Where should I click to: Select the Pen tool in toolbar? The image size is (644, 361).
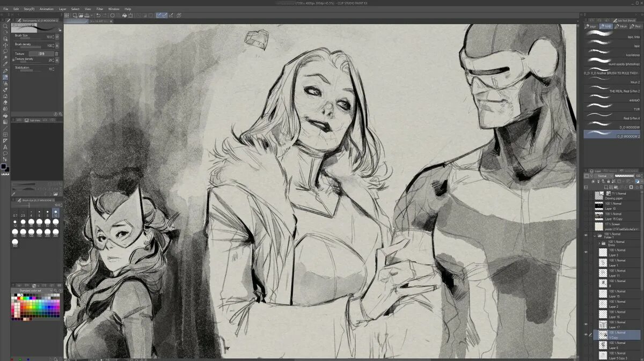tap(5, 71)
